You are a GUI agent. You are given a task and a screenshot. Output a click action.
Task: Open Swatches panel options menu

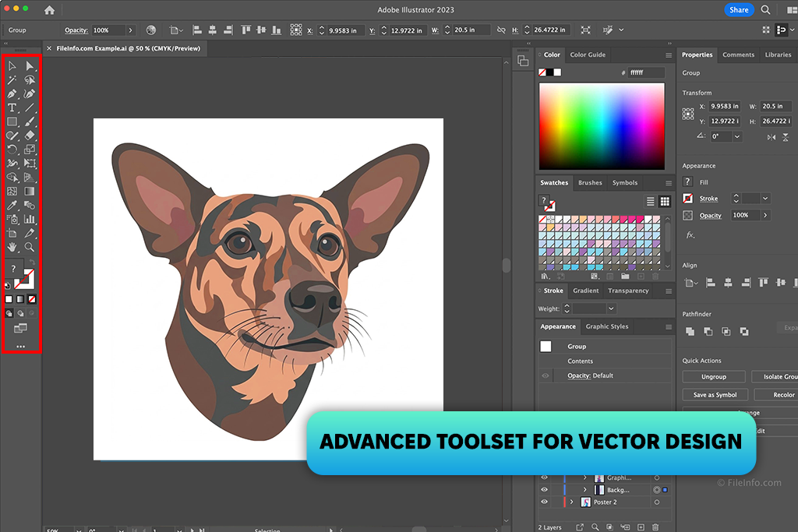[x=669, y=182]
